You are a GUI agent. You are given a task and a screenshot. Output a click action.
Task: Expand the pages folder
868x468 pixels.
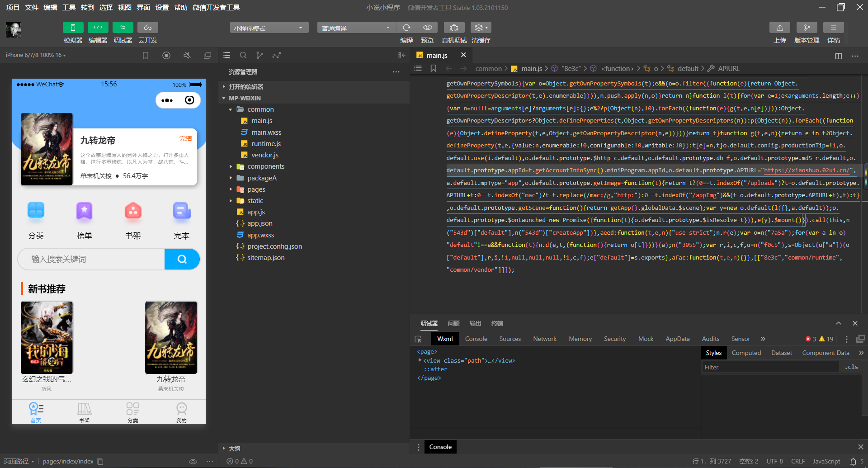click(314, 189)
